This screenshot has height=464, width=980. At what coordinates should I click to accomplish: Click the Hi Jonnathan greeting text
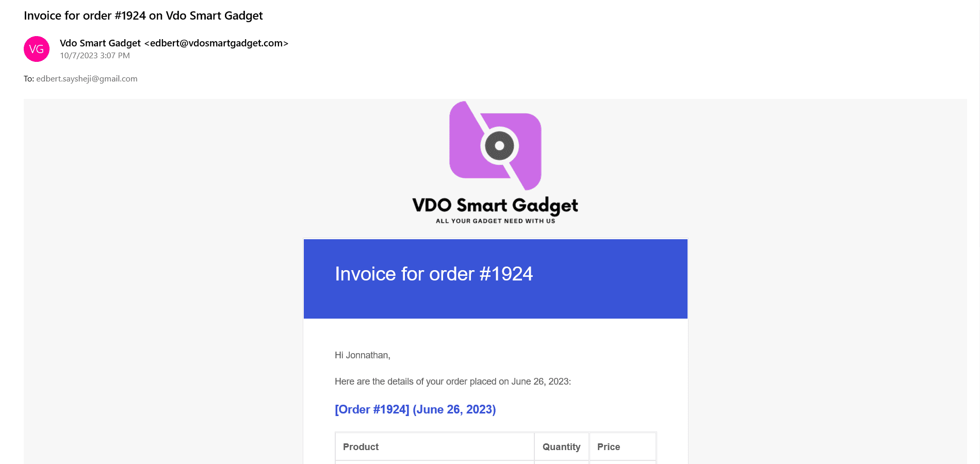[363, 355]
